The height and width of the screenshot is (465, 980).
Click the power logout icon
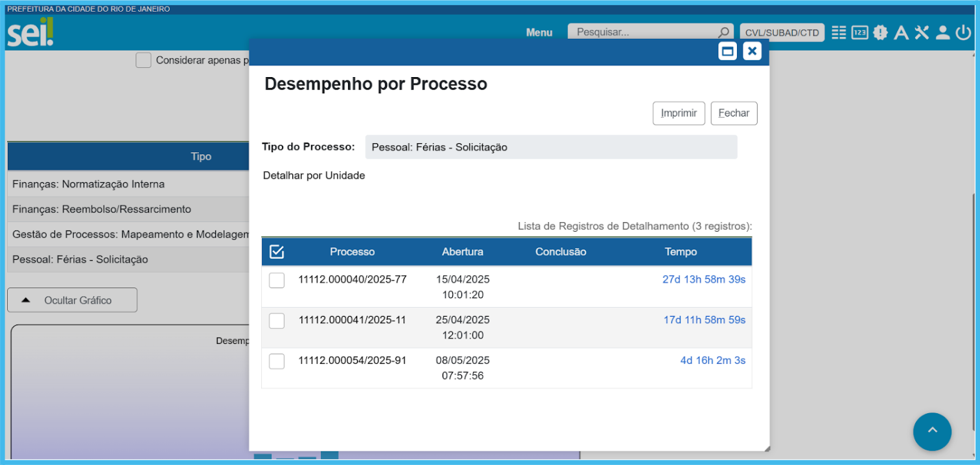(x=963, y=32)
